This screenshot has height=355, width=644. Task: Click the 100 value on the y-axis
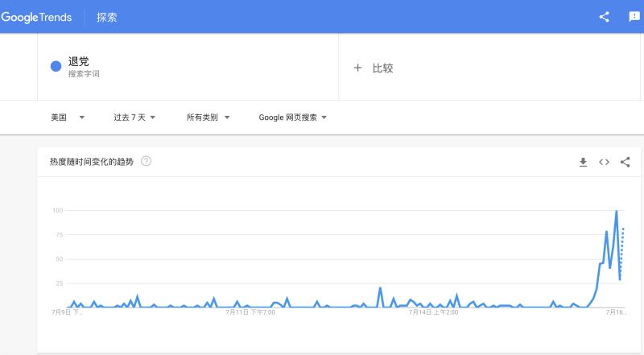coord(57,210)
